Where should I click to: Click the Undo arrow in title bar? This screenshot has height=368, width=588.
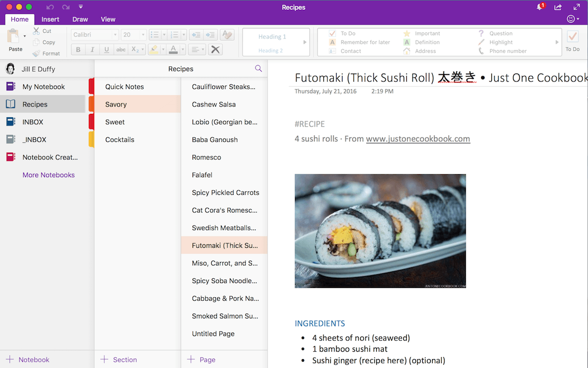49,7
